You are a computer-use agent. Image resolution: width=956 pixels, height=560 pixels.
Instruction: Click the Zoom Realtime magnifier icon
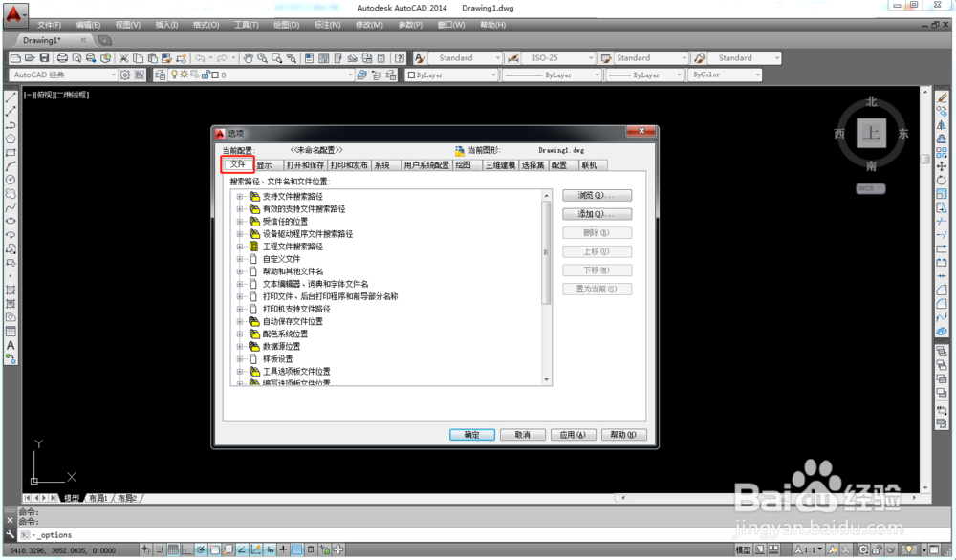click(x=262, y=58)
